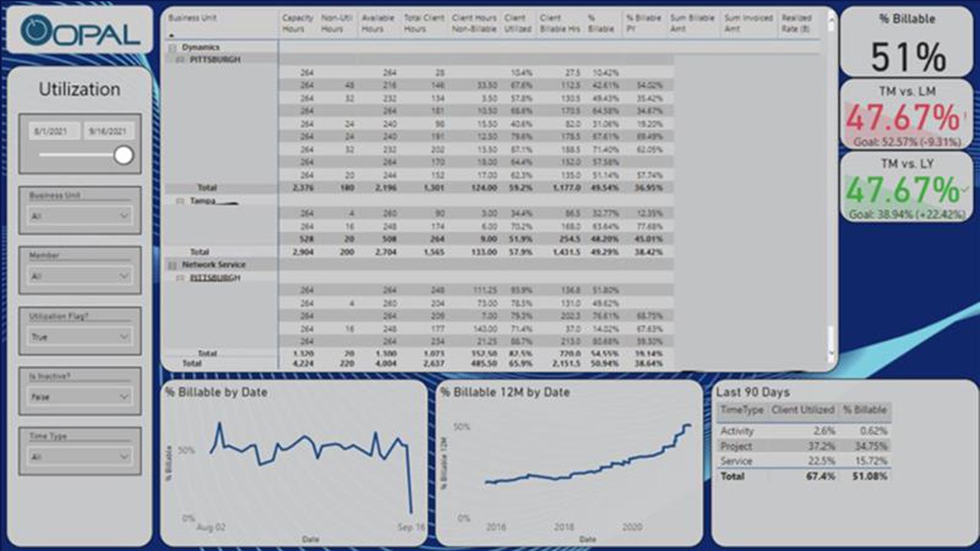This screenshot has height=551, width=980.
Task: Click the sort arrow under Business Unit header
Action: point(171,35)
